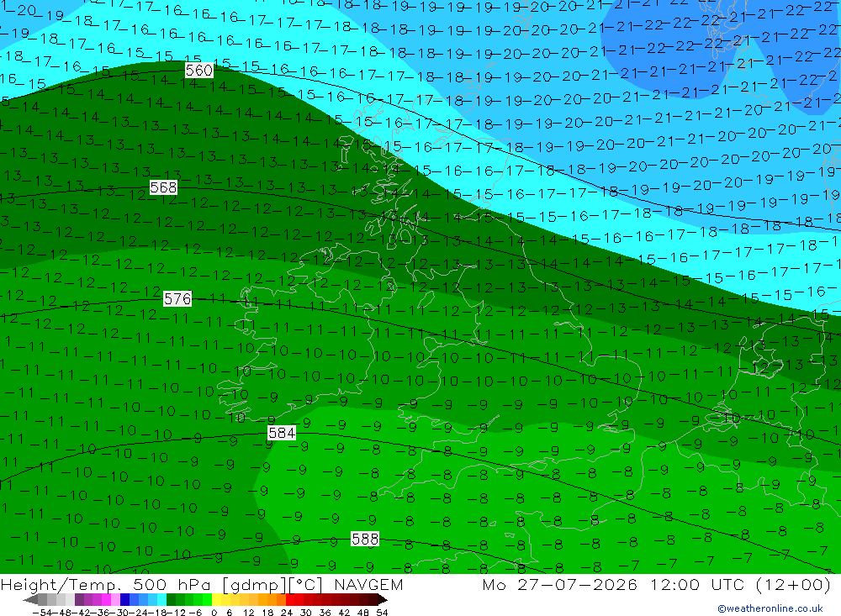Open the weatheronline.co.uk copyright link

770,608
